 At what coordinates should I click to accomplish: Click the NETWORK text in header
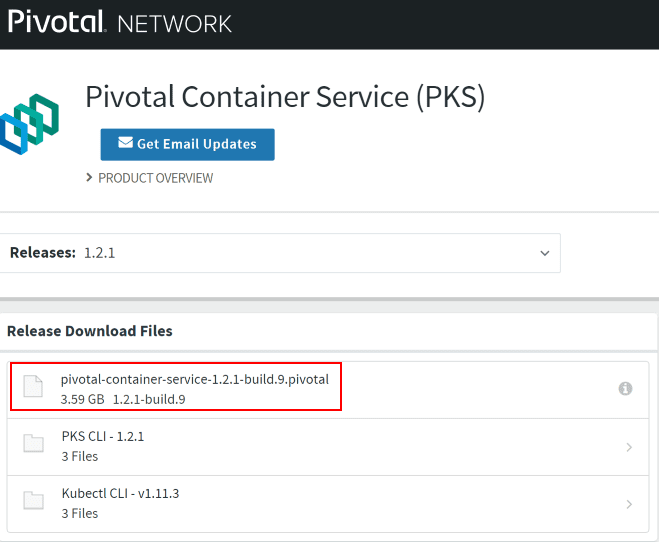175,23
